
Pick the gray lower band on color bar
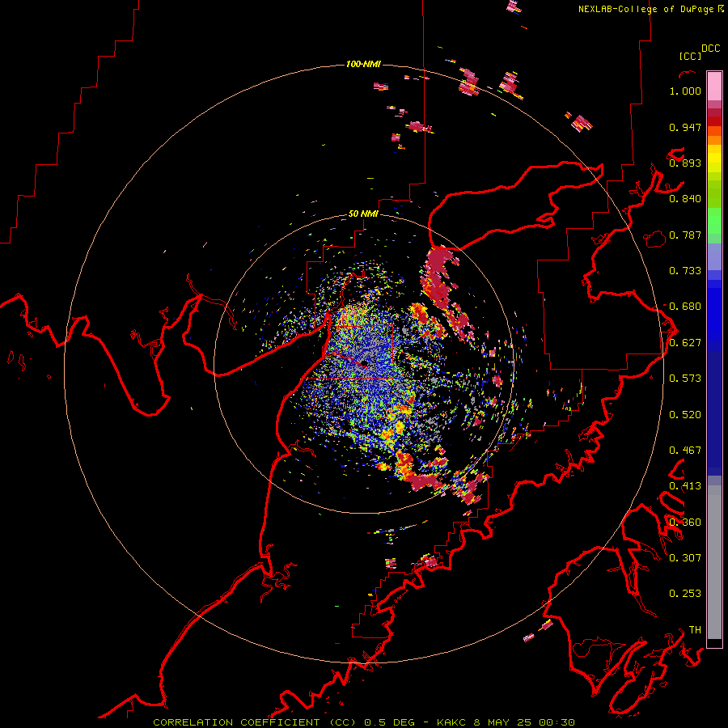[714, 562]
